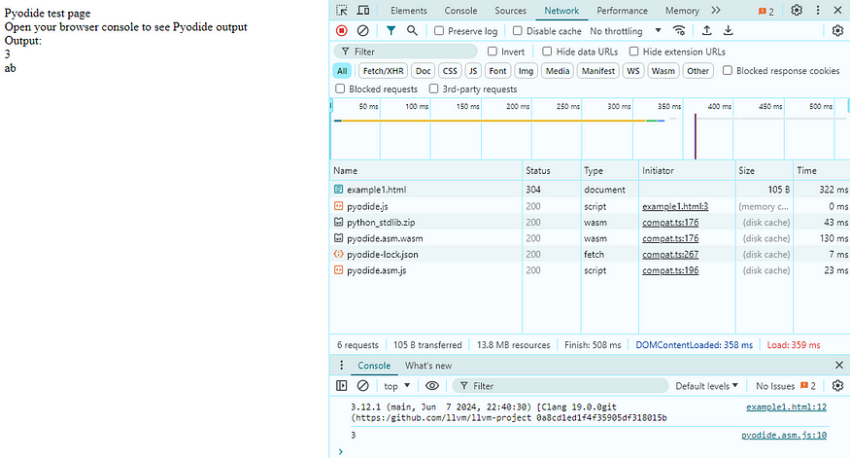Enable Disable cache checkbox

(x=517, y=31)
